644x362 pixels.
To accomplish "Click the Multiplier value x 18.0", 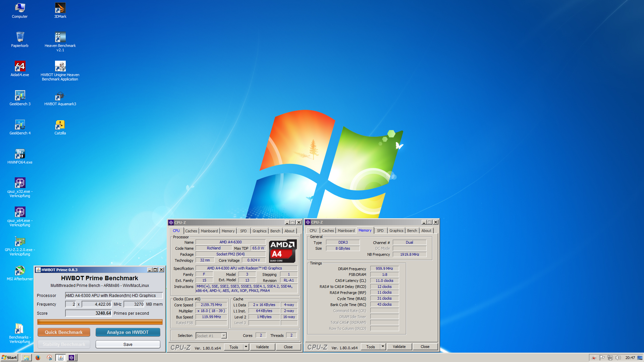I will click(211, 311).
